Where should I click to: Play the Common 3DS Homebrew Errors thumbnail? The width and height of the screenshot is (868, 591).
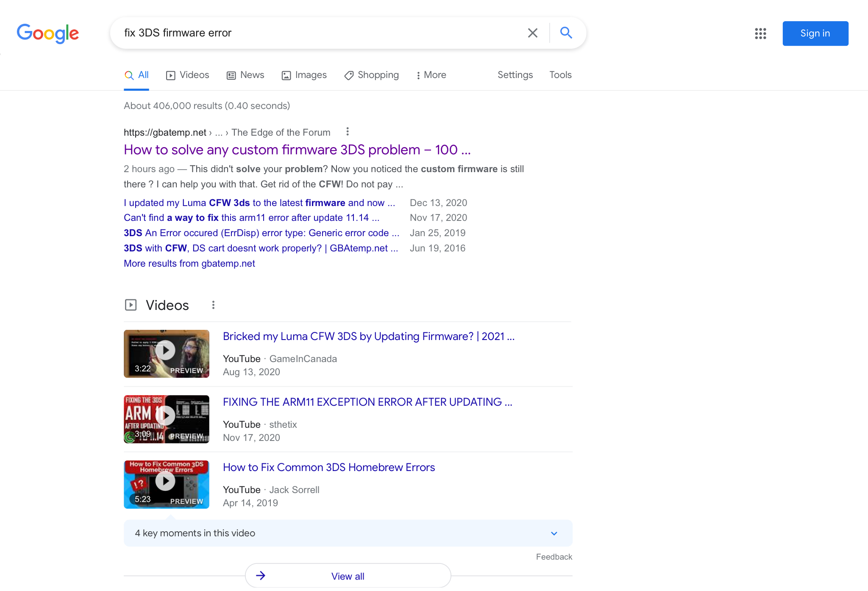167,484
